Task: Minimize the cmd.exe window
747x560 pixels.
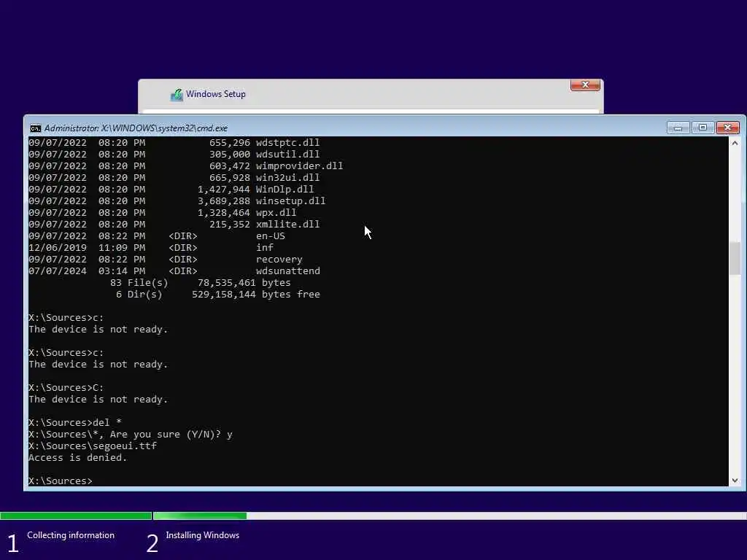Action: point(678,128)
